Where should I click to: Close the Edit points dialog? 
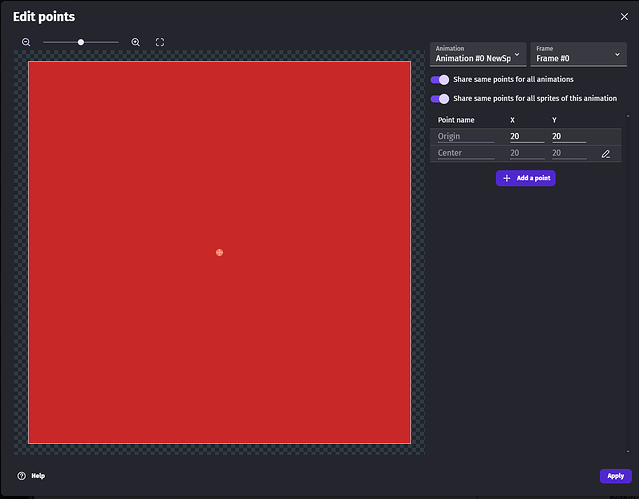[624, 17]
